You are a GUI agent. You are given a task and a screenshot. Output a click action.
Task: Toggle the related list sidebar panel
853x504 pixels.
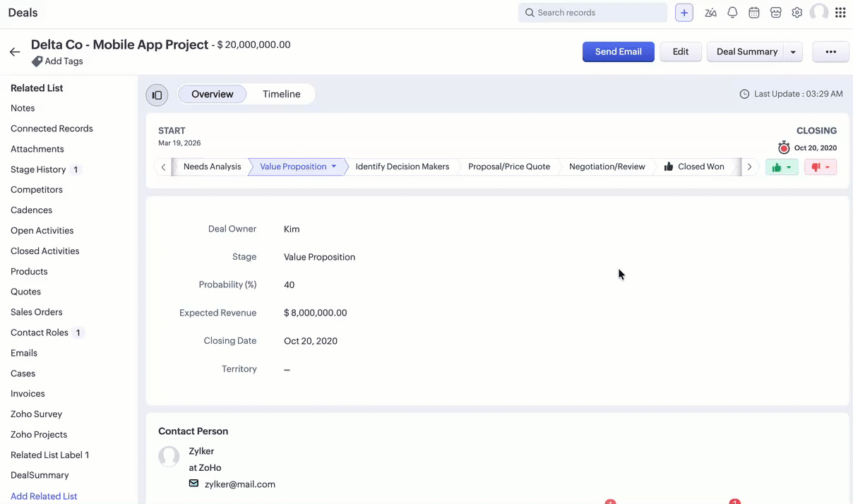pos(157,95)
